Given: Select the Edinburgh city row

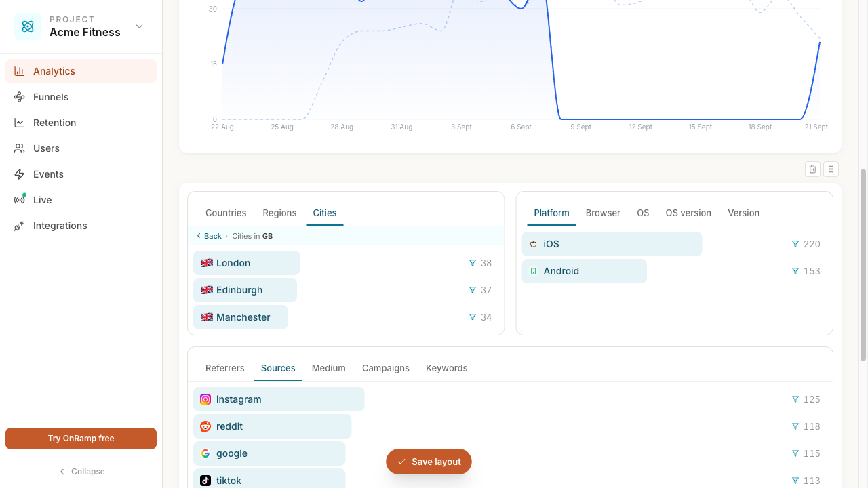Looking at the screenshot, I should 346,290.
